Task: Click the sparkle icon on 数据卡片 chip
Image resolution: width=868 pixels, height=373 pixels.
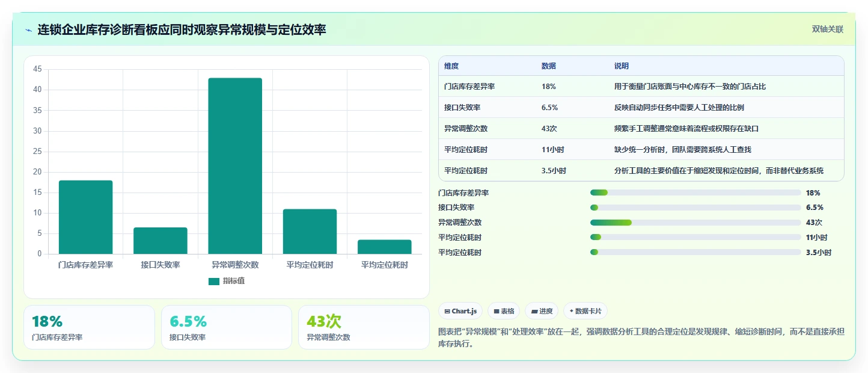Action: [571, 311]
